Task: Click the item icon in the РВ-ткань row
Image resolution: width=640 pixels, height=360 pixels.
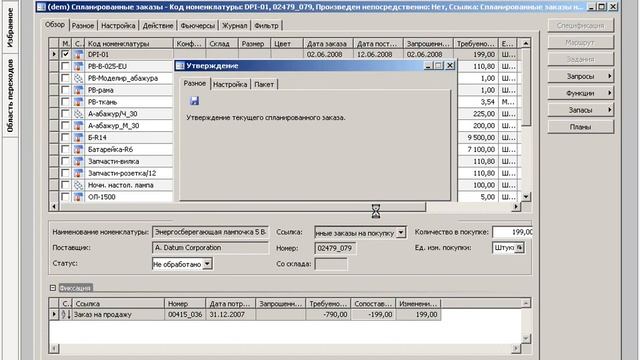Action: 78,102
